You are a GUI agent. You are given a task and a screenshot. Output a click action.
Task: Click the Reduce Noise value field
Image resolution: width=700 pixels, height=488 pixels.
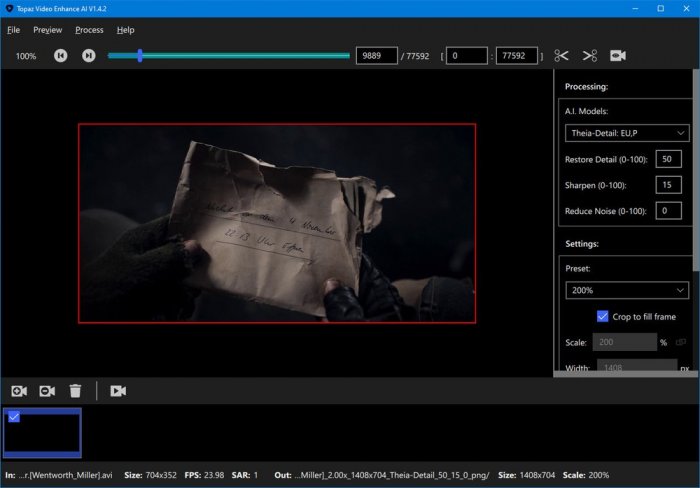[668, 211]
